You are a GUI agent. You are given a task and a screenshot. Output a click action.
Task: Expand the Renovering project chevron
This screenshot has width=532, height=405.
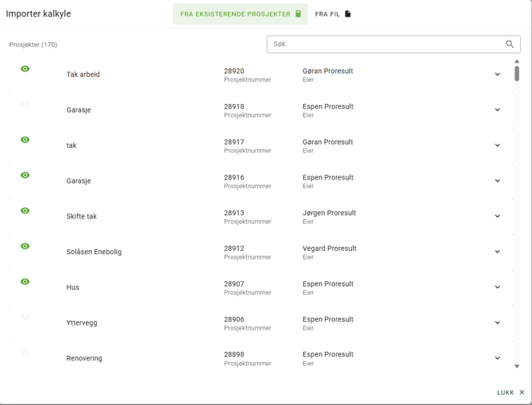coord(497,358)
